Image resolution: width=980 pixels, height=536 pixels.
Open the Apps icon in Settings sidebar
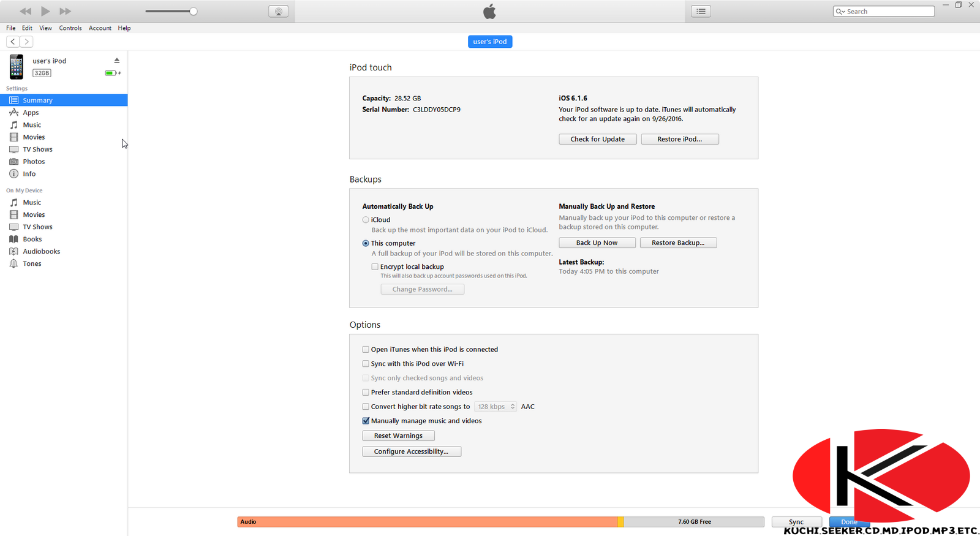pos(13,112)
